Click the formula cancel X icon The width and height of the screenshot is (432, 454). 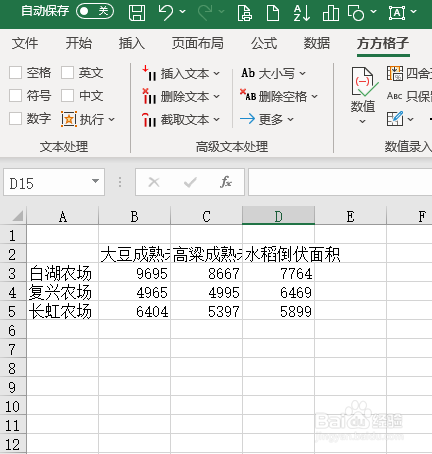[x=154, y=182]
